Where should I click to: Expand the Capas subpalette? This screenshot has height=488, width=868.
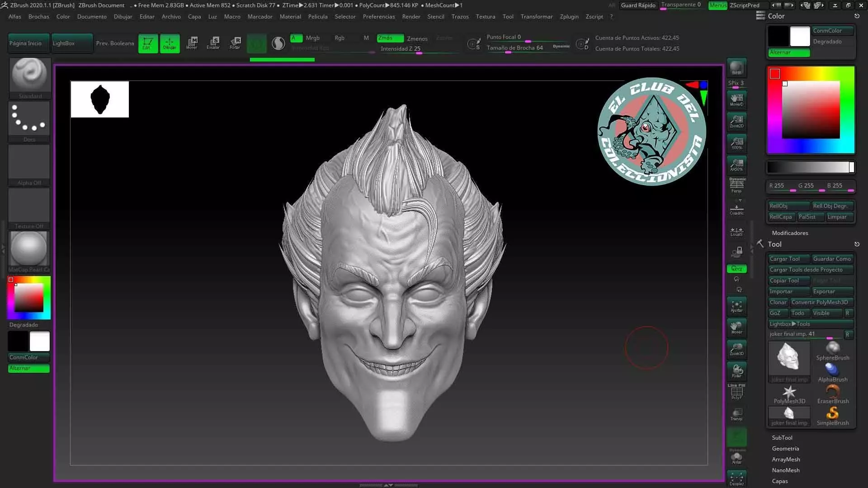[x=780, y=481]
